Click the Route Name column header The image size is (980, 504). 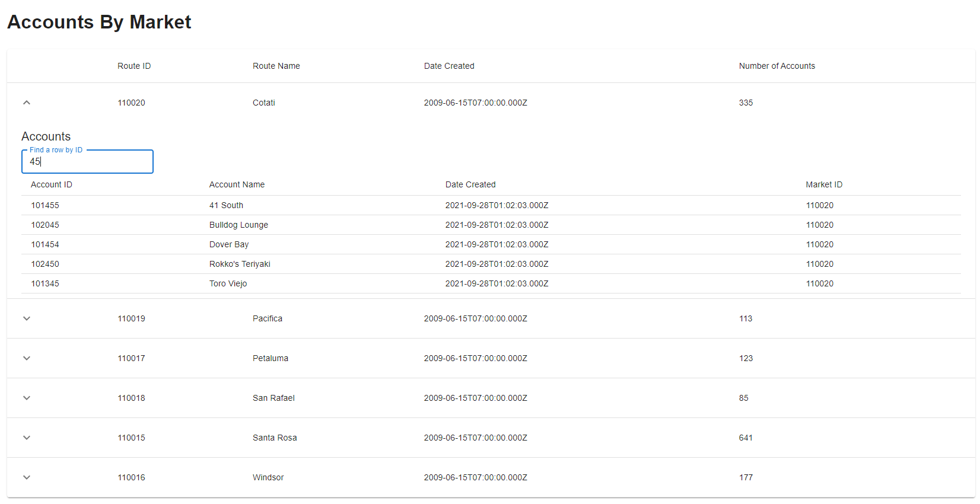[276, 66]
